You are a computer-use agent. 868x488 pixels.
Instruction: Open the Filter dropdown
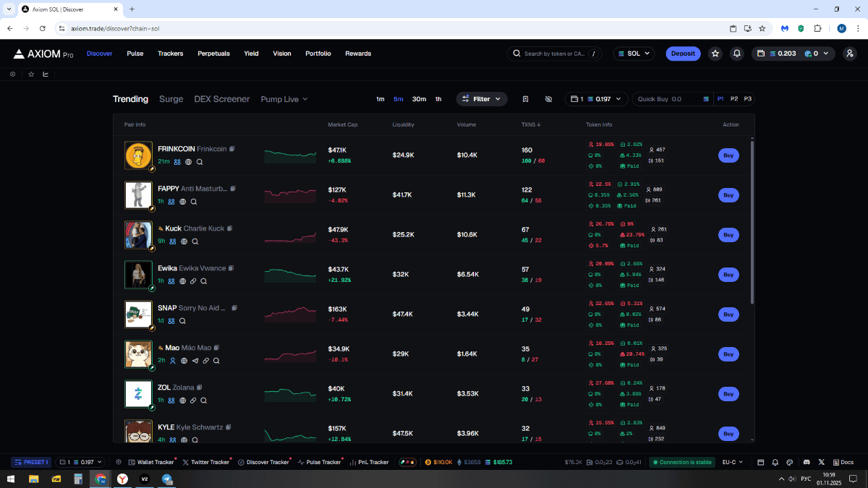482,99
